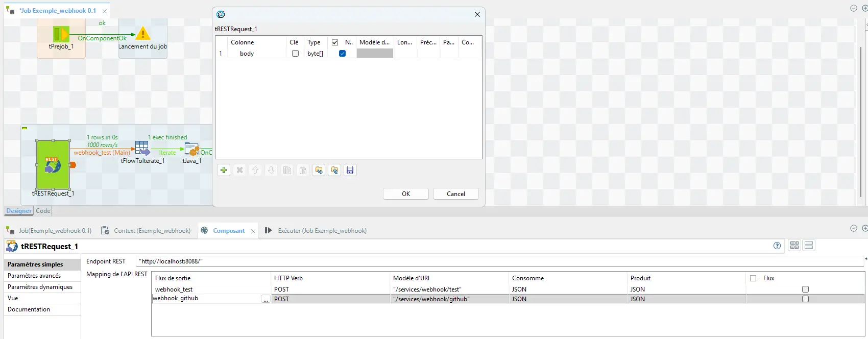Switch to the Code tab

[x=43, y=211]
